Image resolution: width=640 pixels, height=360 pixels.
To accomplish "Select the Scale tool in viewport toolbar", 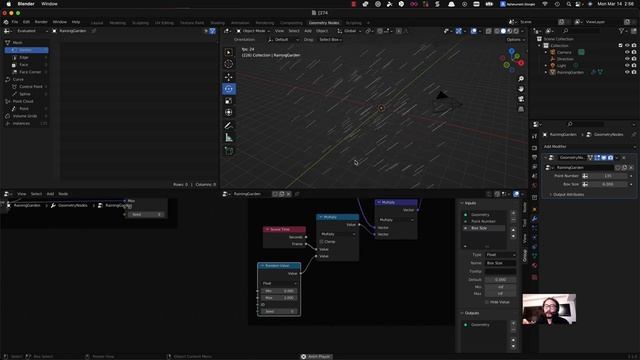I will pos(229,100).
